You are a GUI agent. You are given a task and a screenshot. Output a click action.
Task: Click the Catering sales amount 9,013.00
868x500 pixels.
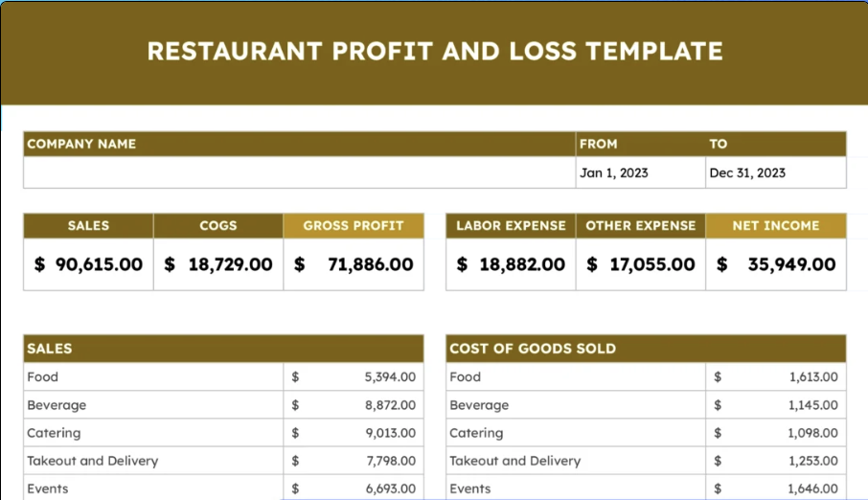390,433
